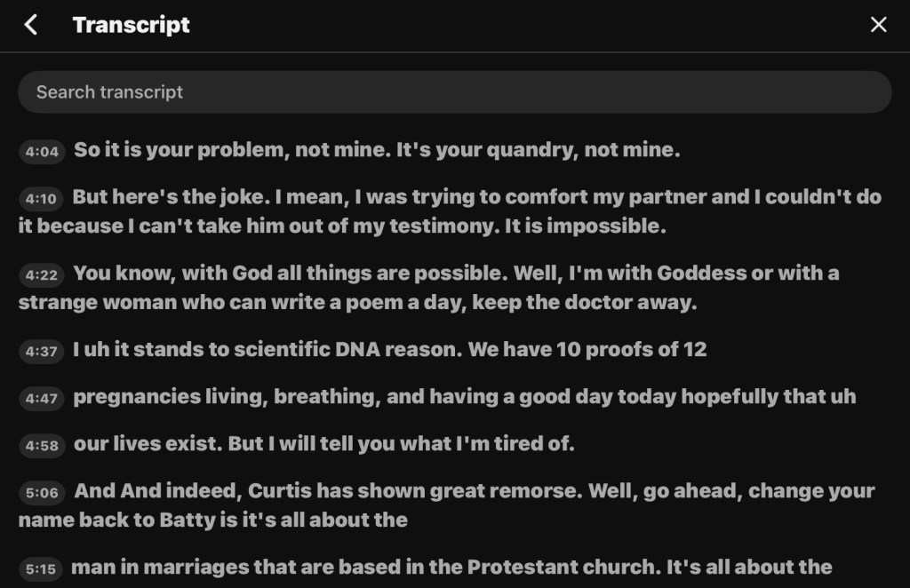Close the Transcript panel with X

pos(878,25)
